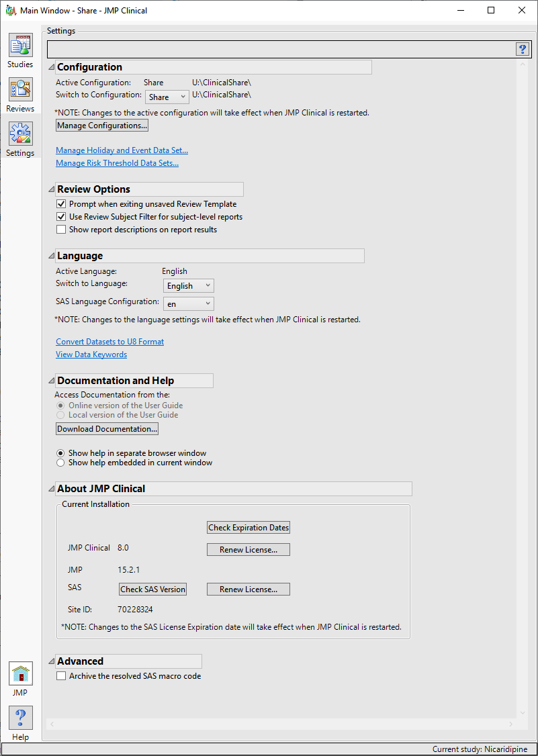
Task: Maximize the JMP Clinical main window
Action: tap(491, 10)
